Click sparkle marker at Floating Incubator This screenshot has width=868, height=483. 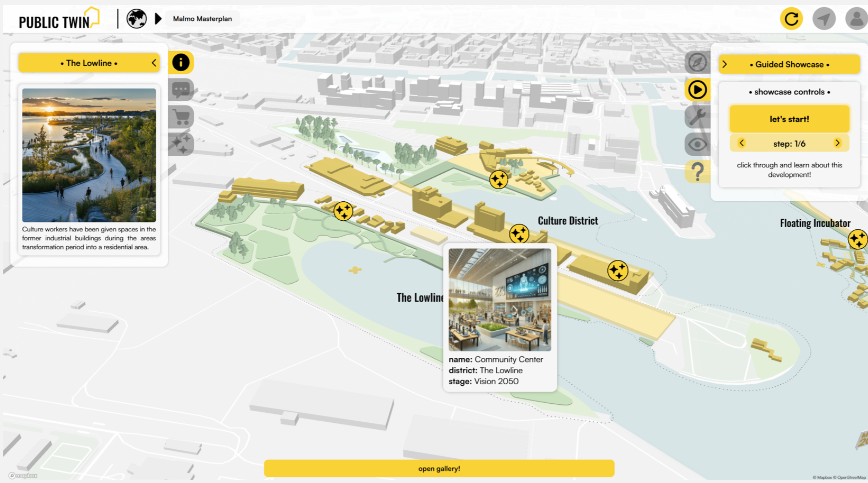tap(857, 240)
